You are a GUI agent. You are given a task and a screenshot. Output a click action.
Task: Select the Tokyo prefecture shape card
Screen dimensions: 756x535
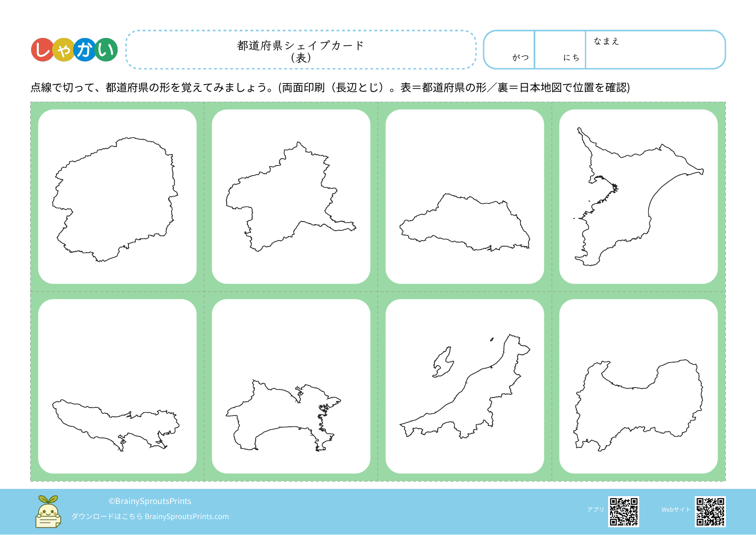(117, 386)
